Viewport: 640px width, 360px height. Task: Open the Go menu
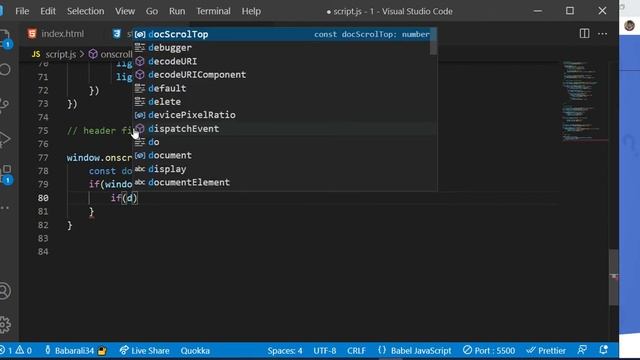(152, 11)
